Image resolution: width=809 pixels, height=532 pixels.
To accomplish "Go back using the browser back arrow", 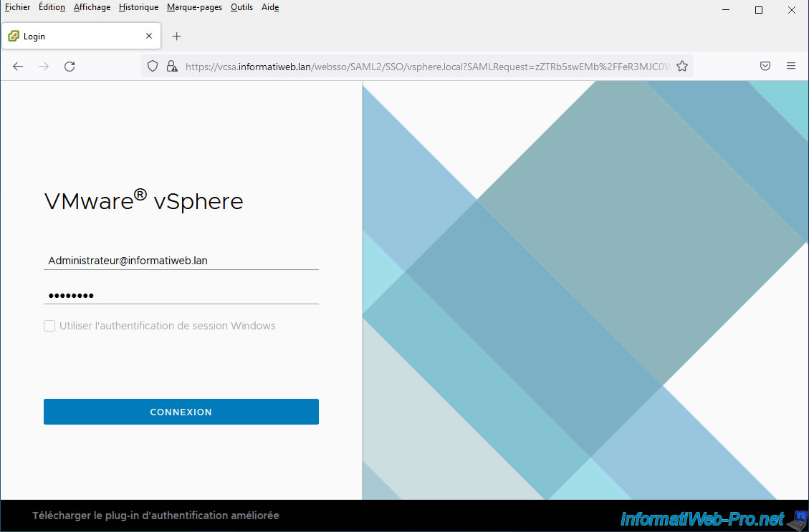I will [18, 67].
